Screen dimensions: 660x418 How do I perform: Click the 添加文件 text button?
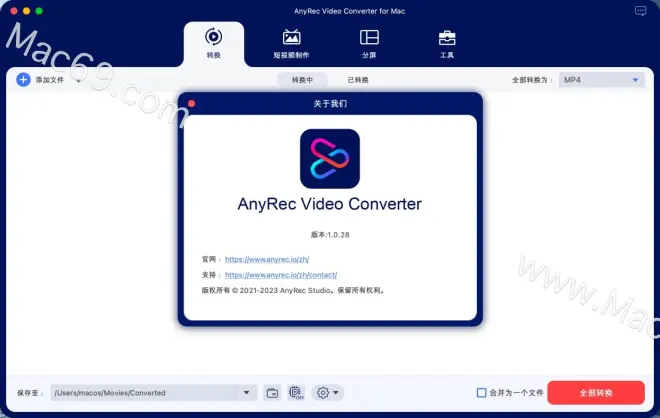50,80
